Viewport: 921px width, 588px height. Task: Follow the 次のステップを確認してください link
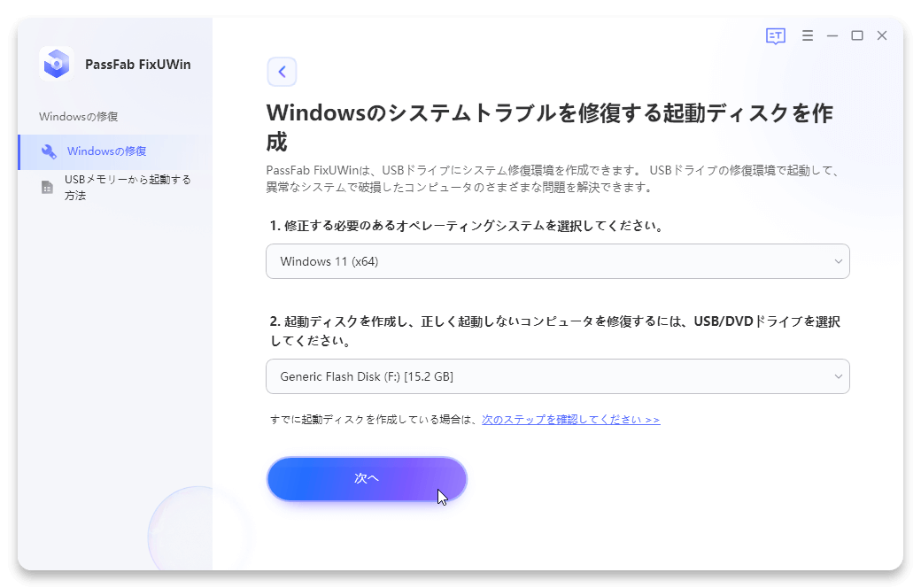[570, 420]
